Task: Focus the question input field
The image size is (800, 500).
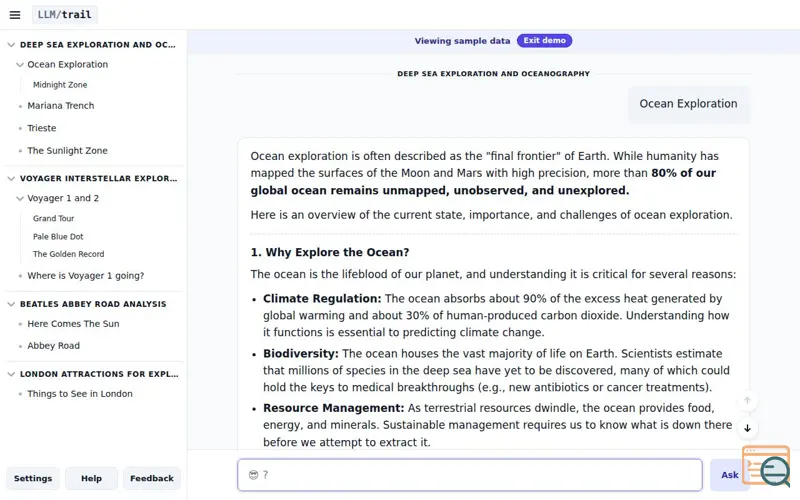Action: click(470, 475)
